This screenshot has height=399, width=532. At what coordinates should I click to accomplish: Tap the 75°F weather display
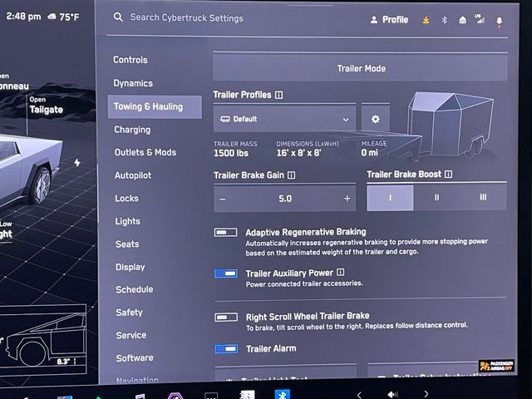pyautogui.click(x=64, y=17)
